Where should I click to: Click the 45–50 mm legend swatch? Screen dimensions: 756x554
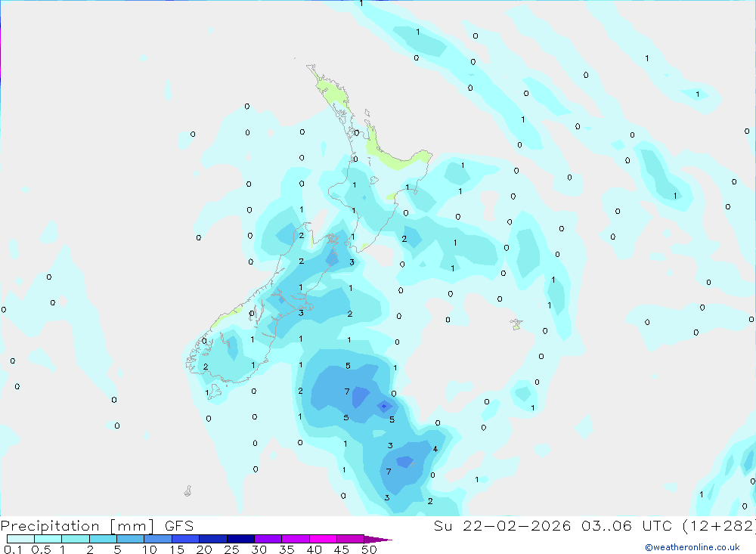pos(350,539)
